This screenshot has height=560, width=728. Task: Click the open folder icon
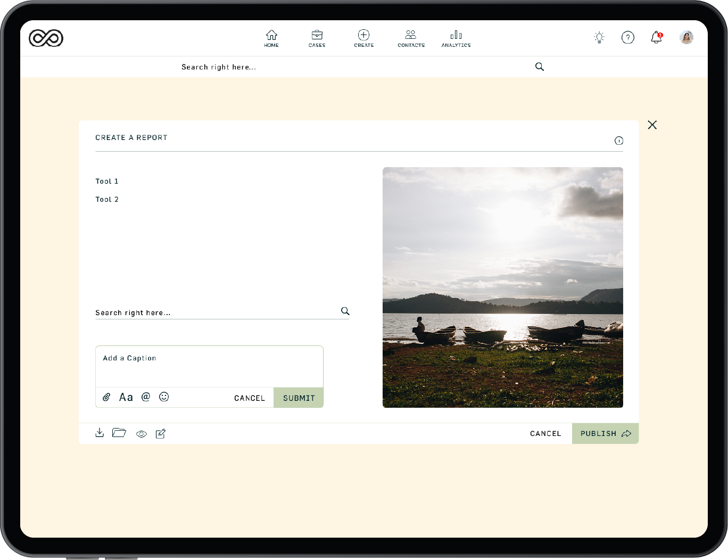(x=119, y=433)
